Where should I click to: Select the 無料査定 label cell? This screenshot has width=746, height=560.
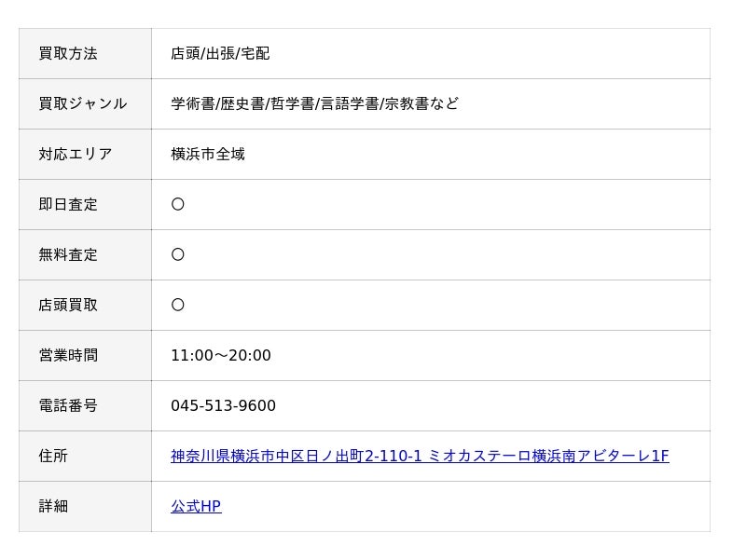click(85, 254)
